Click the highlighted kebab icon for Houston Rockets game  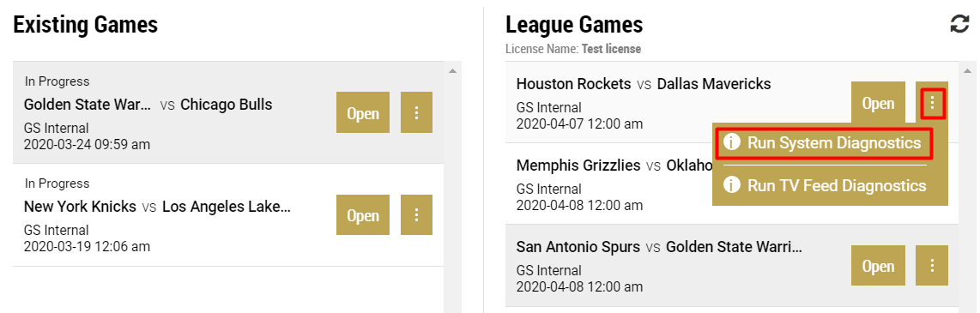coord(932,102)
